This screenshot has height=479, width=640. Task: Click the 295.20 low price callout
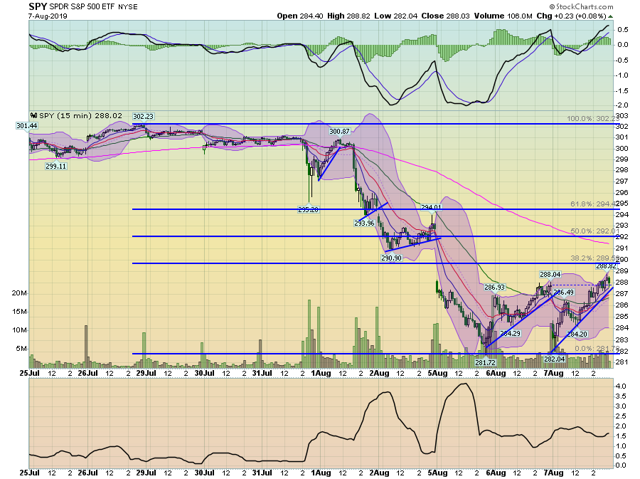coord(309,210)
